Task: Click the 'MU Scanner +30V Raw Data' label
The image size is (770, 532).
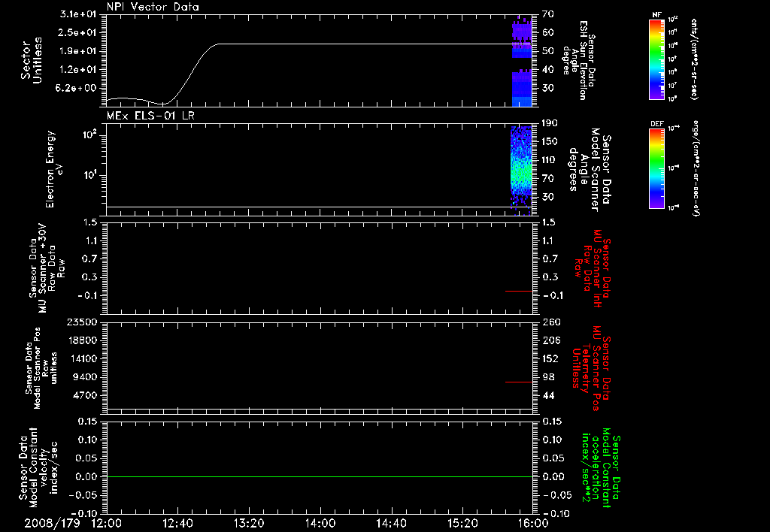Action: [x=47, y=268]
